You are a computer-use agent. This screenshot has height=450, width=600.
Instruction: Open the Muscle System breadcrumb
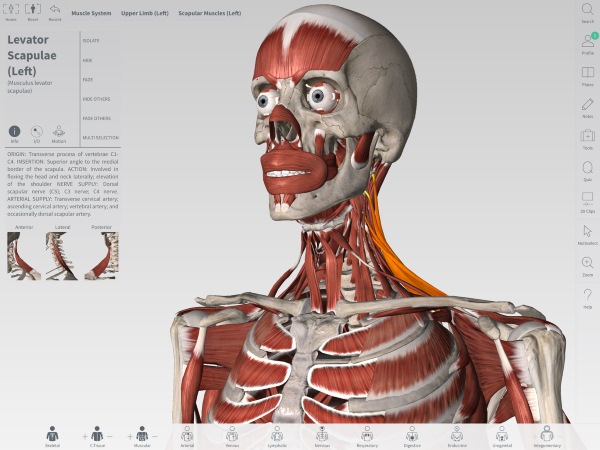tap(91, 13)
